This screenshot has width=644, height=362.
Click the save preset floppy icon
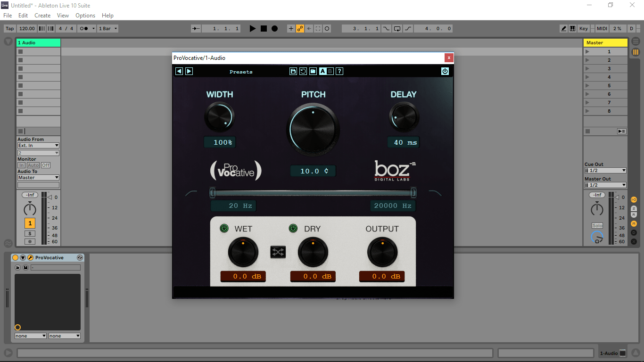click(x=293, y=71)
